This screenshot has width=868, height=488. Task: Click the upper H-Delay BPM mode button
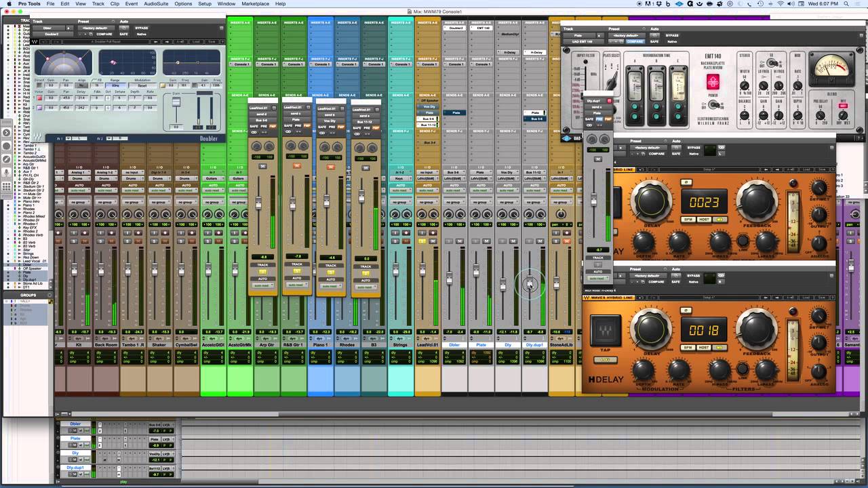[x=688, y=220]
